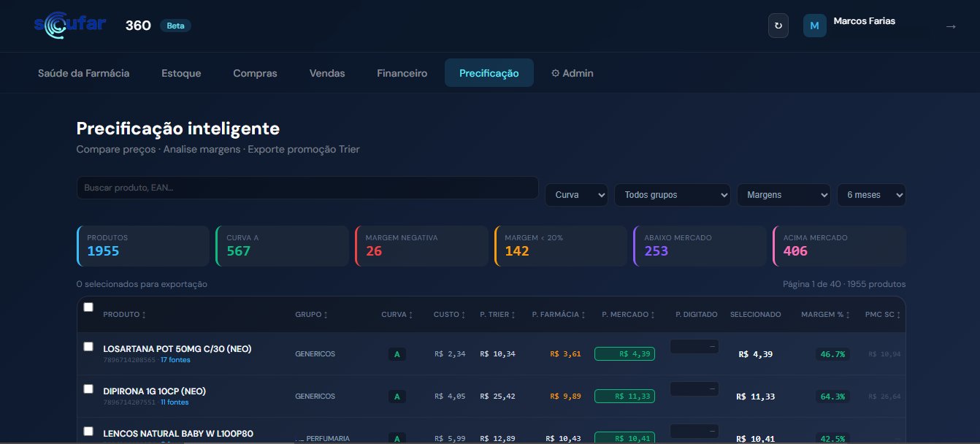Click the logout arrow icon
The image size is (980, 444).
pyautogui.click(x=951, y=26)
